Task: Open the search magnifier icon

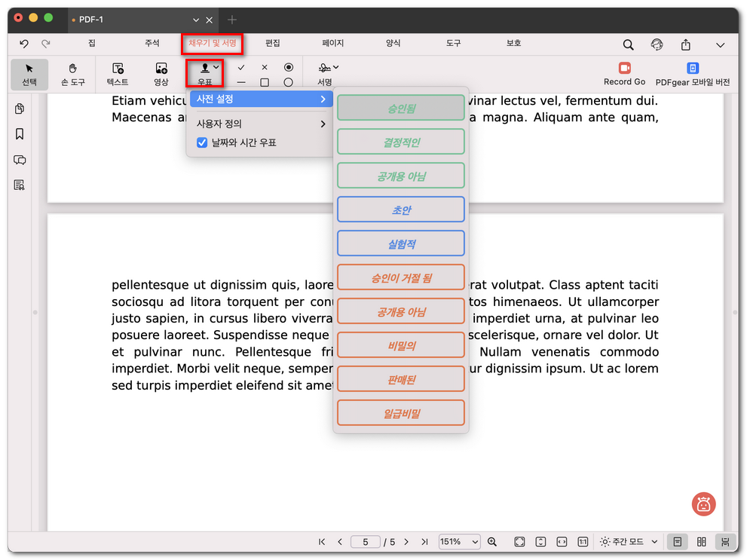Action: (628, 44)
